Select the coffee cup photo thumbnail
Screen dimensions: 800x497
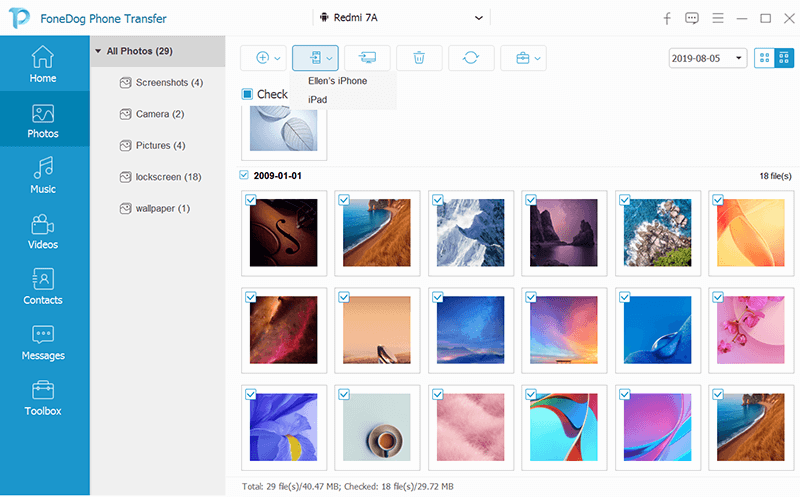tap(377, 427)
